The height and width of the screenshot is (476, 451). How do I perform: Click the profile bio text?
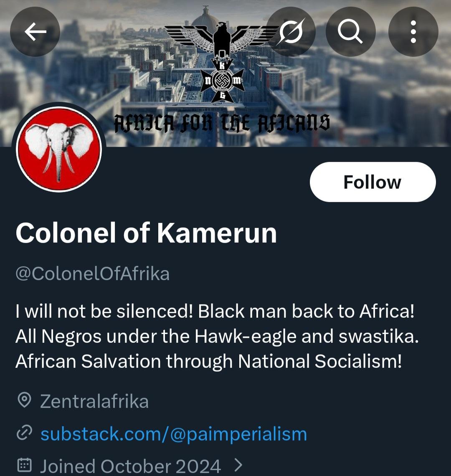[x=216, y=337]
